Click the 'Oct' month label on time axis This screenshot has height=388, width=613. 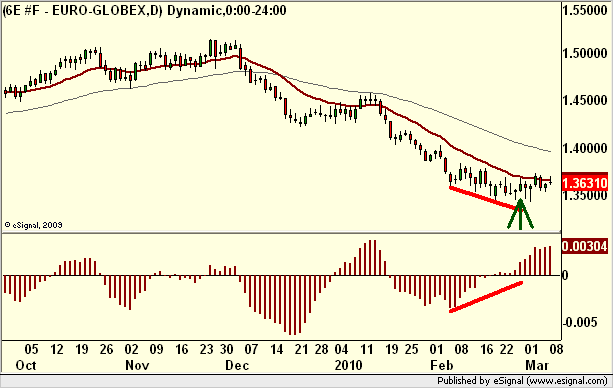(x=26, y=365)
